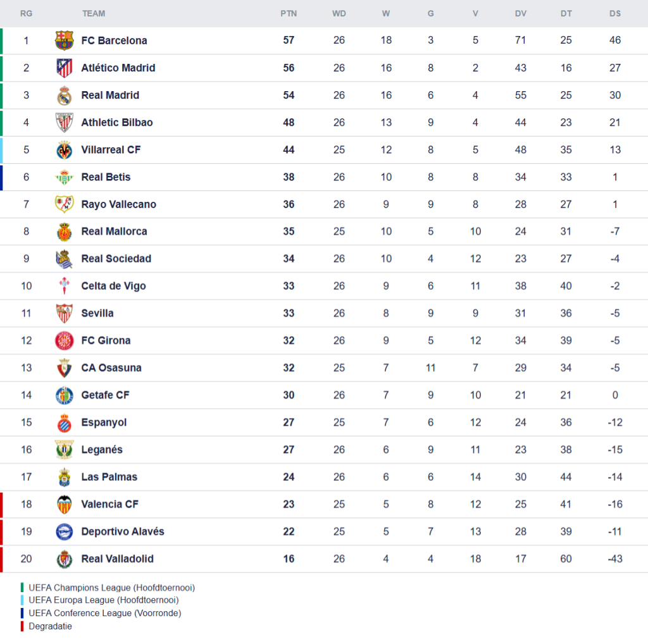Click the Getafe CF crest icon
Viewport: 648px width, 644px height.
(x=64, y=395)
